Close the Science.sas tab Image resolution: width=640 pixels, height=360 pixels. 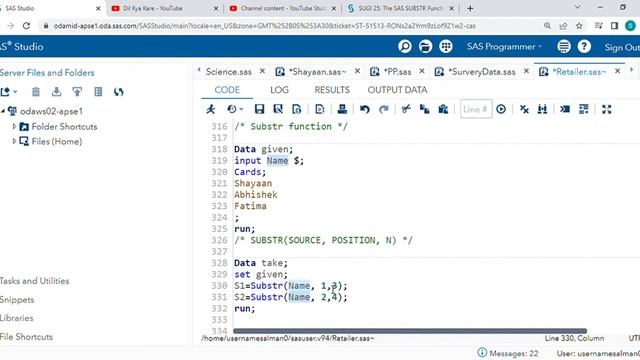click(262, 71)
